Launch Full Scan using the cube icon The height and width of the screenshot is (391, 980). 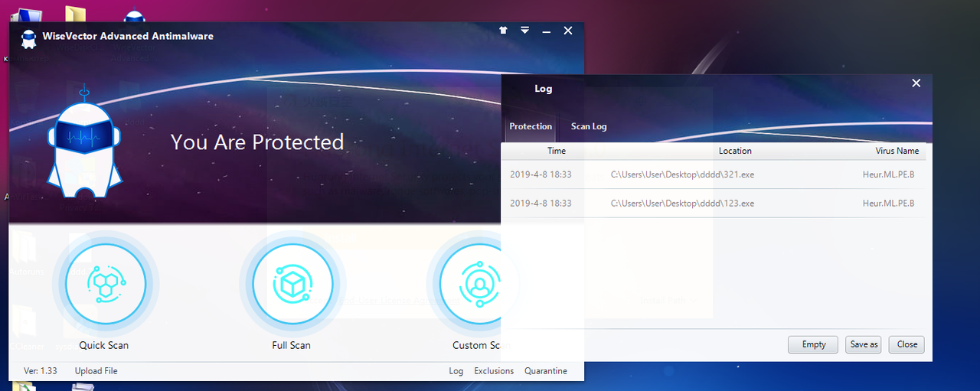[292, 284]
